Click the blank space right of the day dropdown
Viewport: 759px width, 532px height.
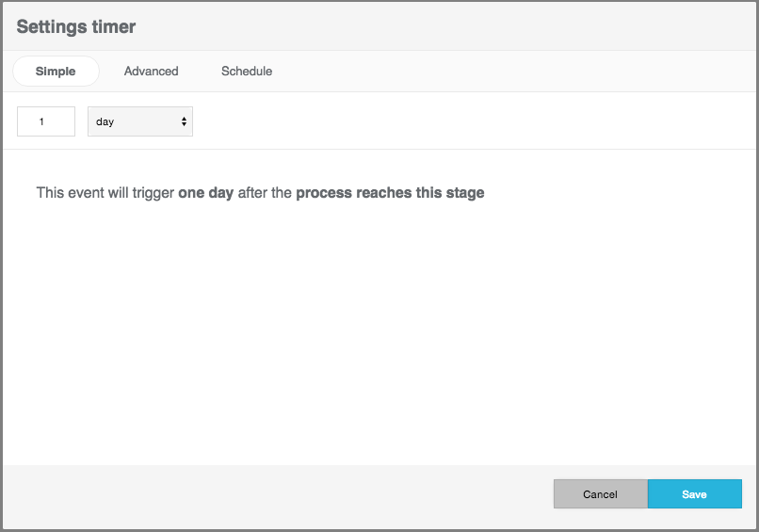click(x=471, y=121)
